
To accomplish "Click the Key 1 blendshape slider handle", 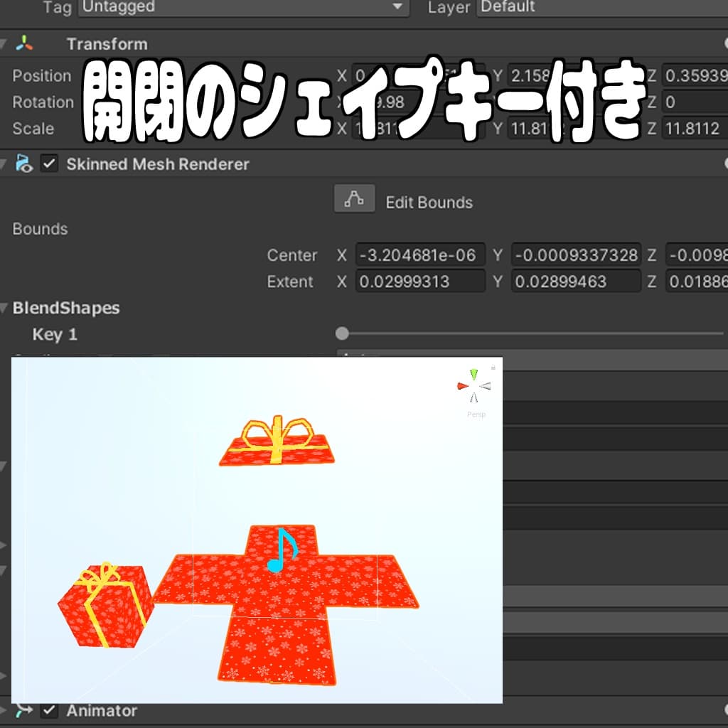I will point(342,332).
